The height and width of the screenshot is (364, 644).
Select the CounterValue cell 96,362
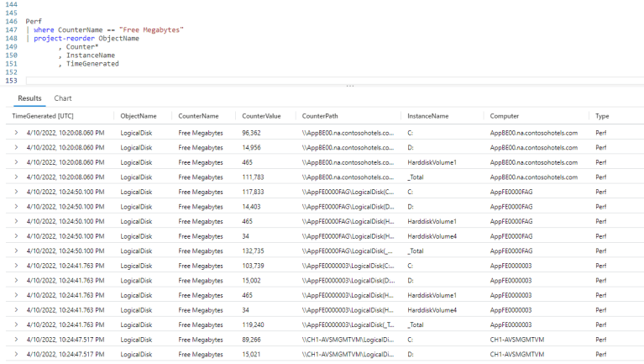251,133
